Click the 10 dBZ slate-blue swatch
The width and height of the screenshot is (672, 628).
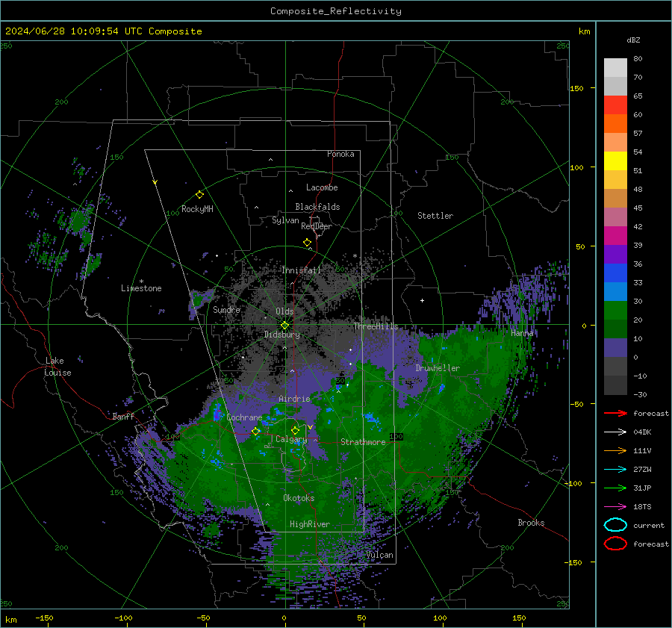tap(615, 348)
